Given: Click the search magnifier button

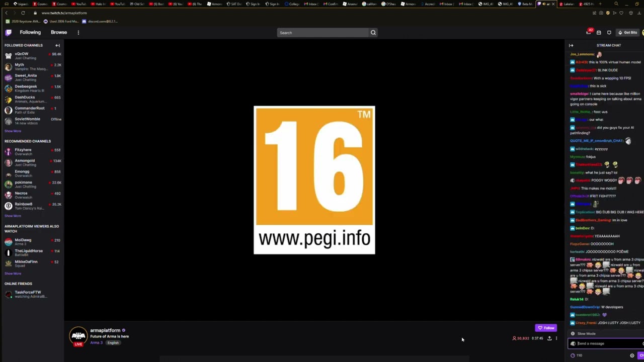Looking at the screenshot, I should tap(373, 33).
